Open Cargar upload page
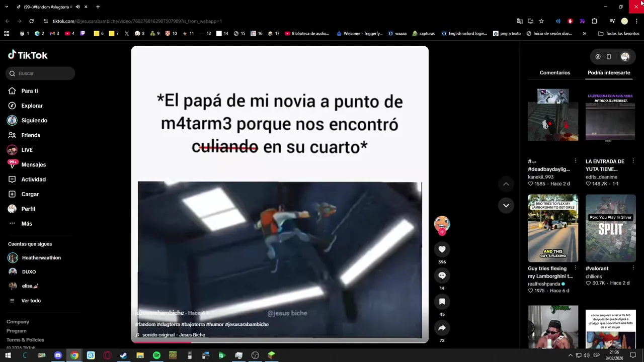 [x=30, y=194]
